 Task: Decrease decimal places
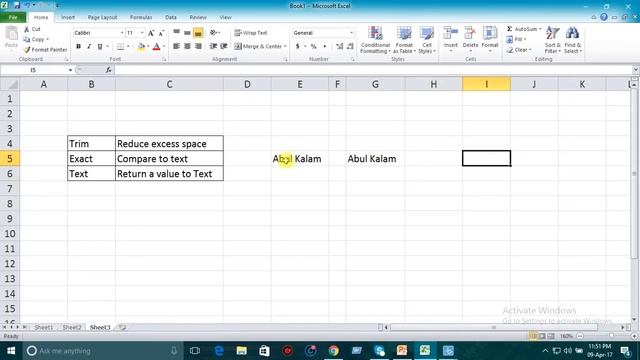(x=350, y=47)
